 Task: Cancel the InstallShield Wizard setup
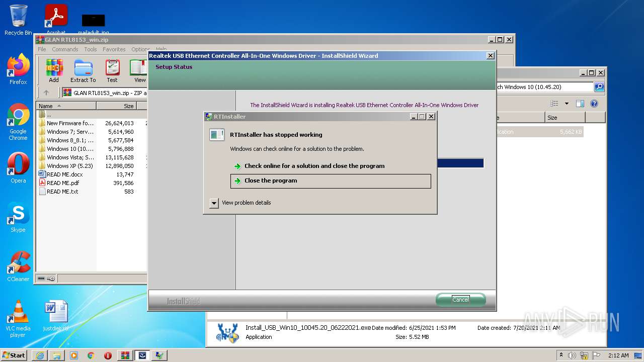pyautogui.click(x=460, y=300)
